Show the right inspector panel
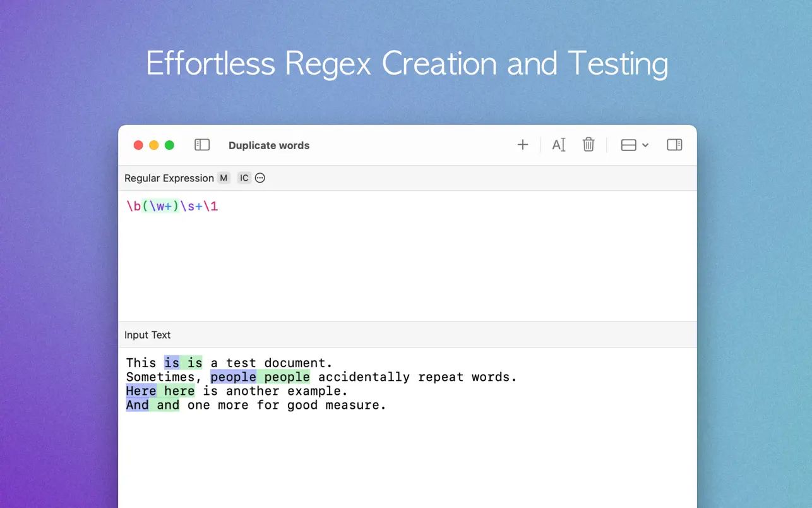 (x=674, y=145)
